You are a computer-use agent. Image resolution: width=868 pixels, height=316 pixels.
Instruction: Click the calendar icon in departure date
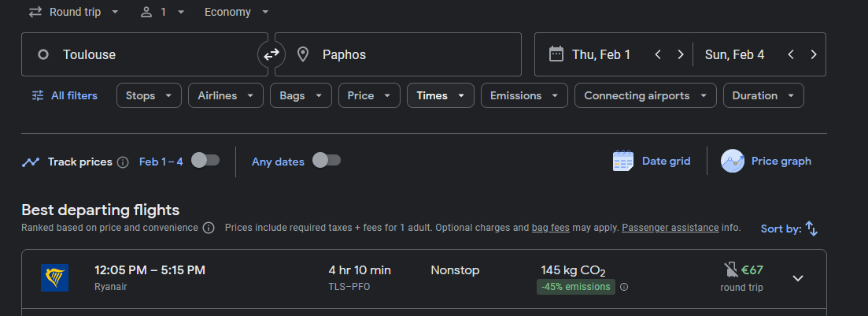[x=556, y=54]
